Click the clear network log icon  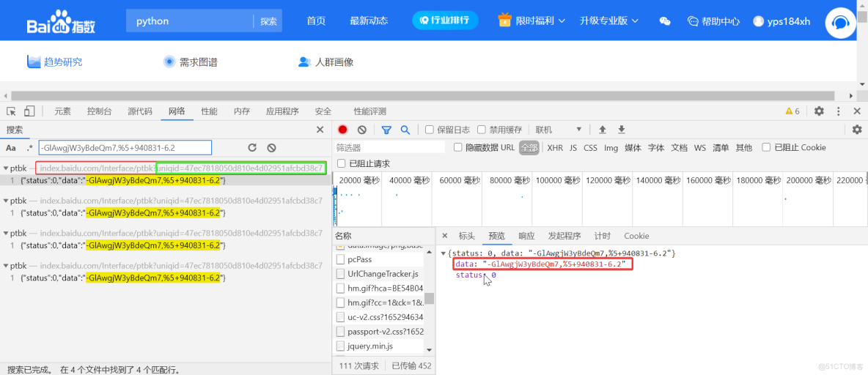coord(361,130)
